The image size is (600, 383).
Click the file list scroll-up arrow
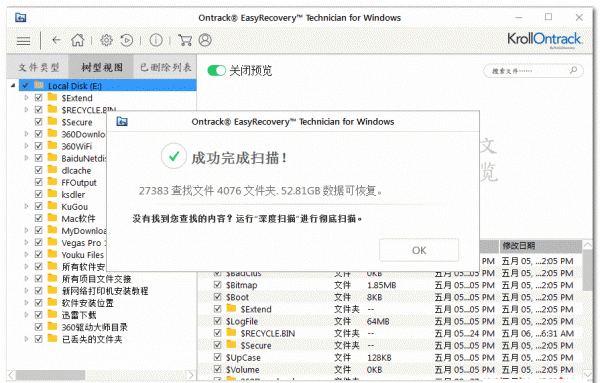(x=588, y=245)
